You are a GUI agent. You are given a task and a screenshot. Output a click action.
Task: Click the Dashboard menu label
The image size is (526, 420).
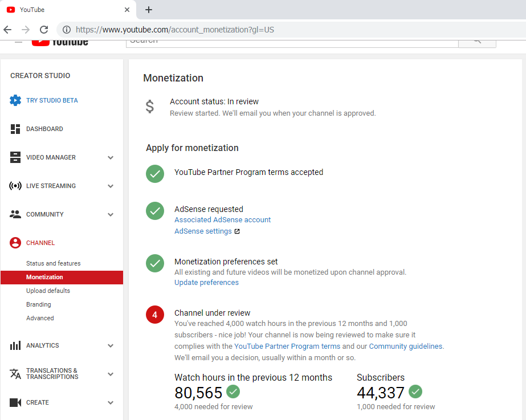pyautogui.click(x=44, y=129)
